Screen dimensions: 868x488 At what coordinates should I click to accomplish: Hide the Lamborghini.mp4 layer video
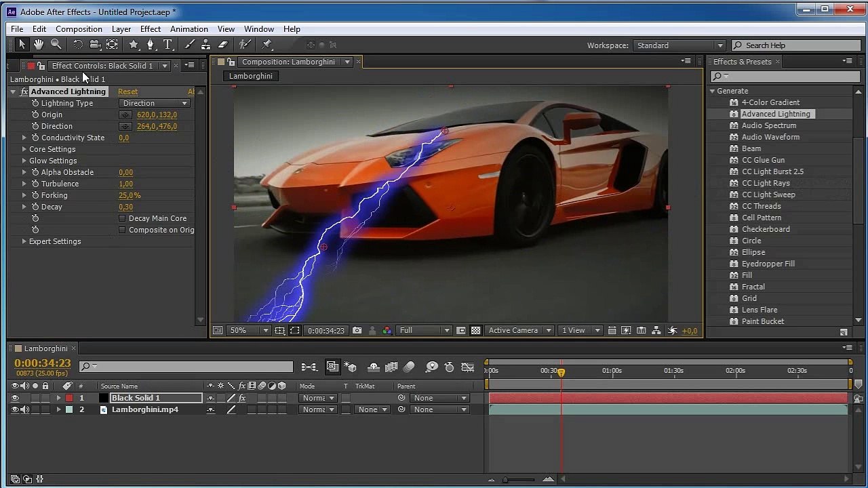click(x=15, y=410)
